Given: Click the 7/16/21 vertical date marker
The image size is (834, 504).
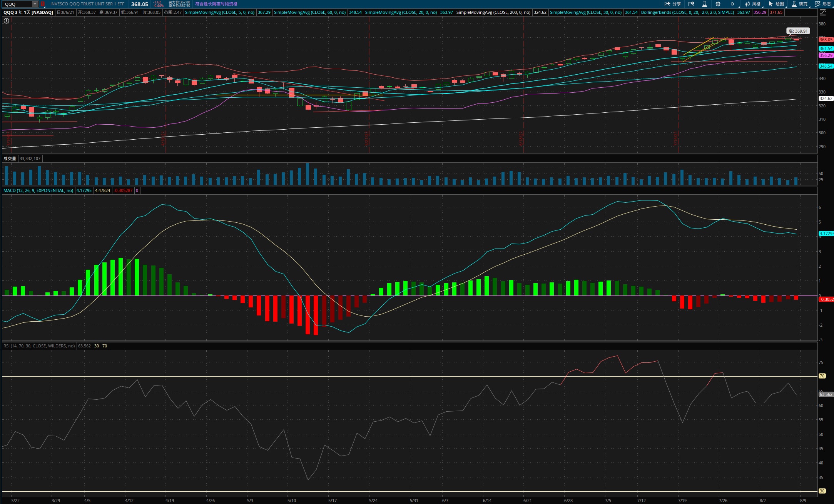Looking at the screenshot, I should pyautogui.click(x=675, y=139).
